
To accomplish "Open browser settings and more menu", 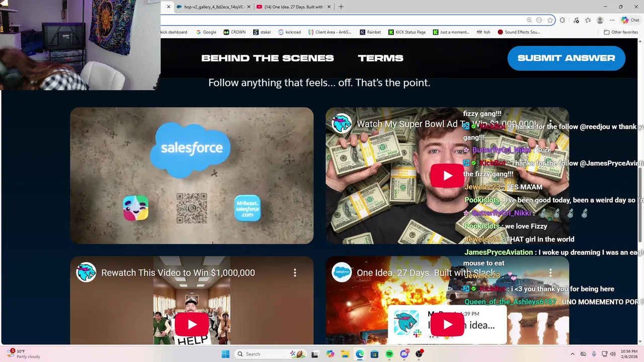I will [612, 20].
